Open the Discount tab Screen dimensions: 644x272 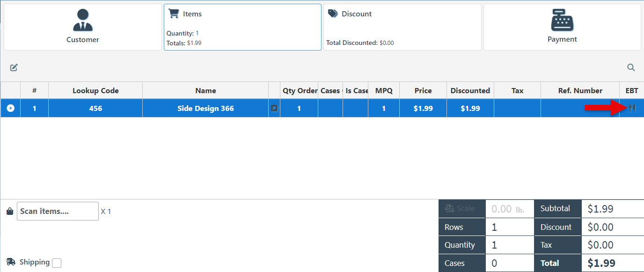coord(402,27)
